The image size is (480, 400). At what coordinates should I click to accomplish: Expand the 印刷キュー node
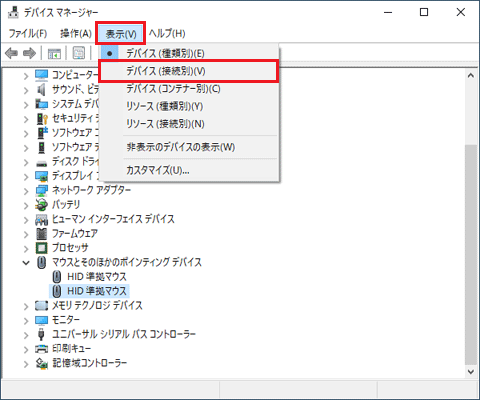pyautogui.click(x=26, y=349)
